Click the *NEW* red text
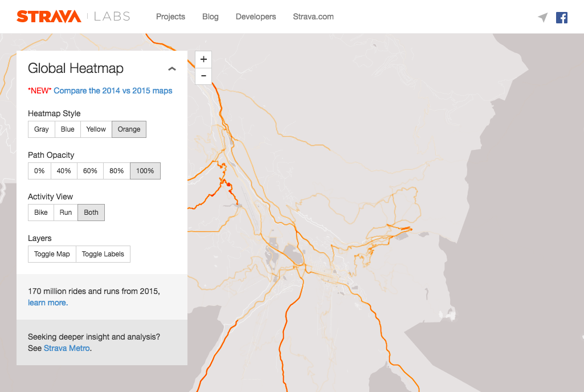The image size is (584, 392). click(39, 91)
